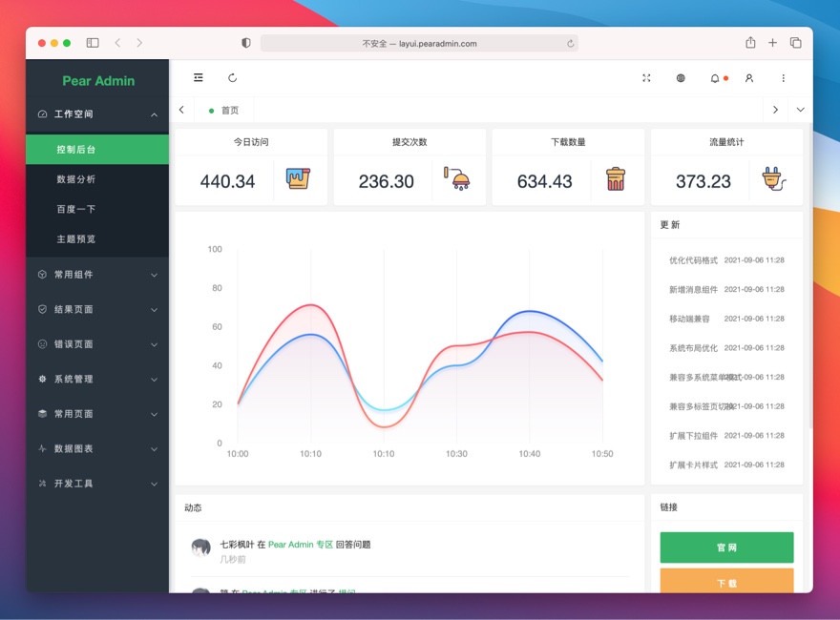Expand the 常用组件 sidebar section

96,274
